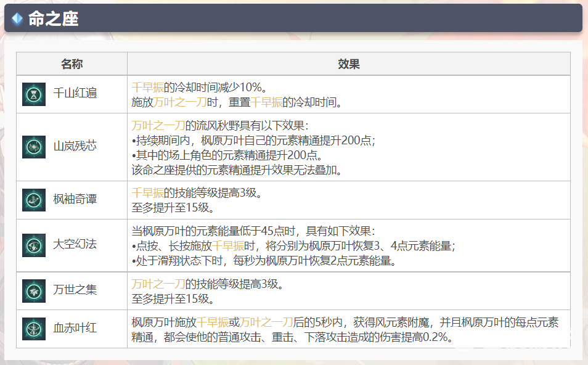Open the 千早振 link after 重置
This screenshot has width=588, height=365.
[x=266, y=102]
